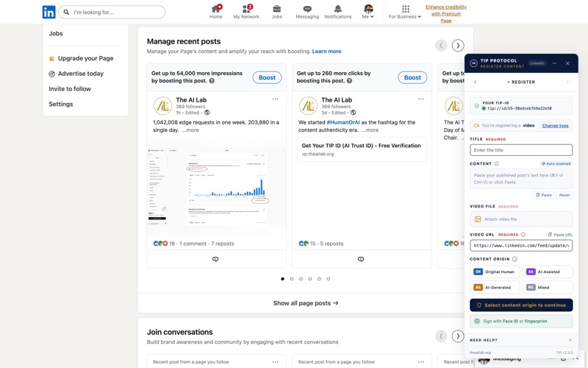
Task: Click Paste button under Content
Action: coord(544,195)
